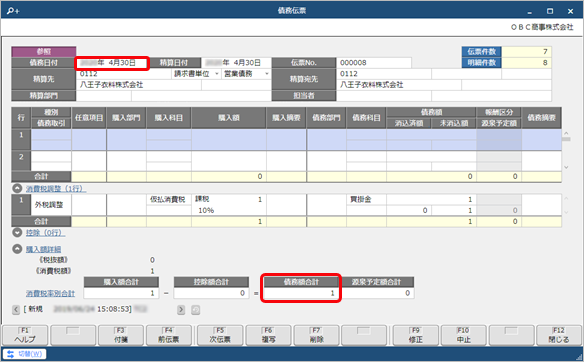The image size is (584, 362).
Task: Click the 債務科目 column header
Action: pos(366,118)
